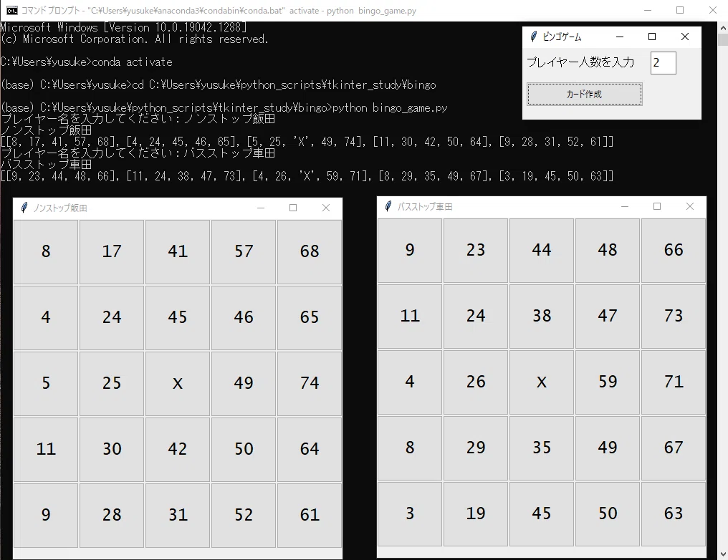The height and width of the screenshot is (560, 728).
Task: Mark 66 on バスストップ車田 card
Action: [x=674, y=250]
